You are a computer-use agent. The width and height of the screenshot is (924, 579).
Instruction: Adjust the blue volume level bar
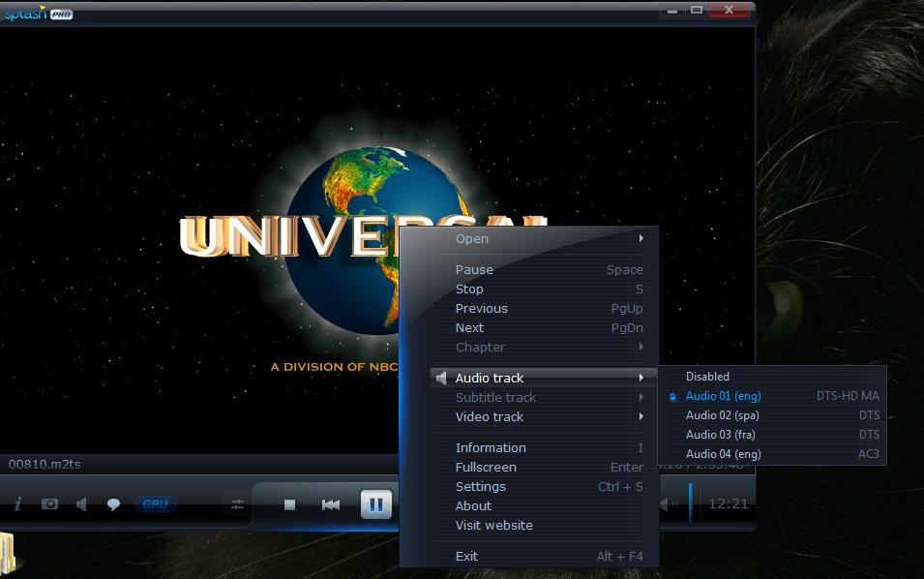[690, 503]
